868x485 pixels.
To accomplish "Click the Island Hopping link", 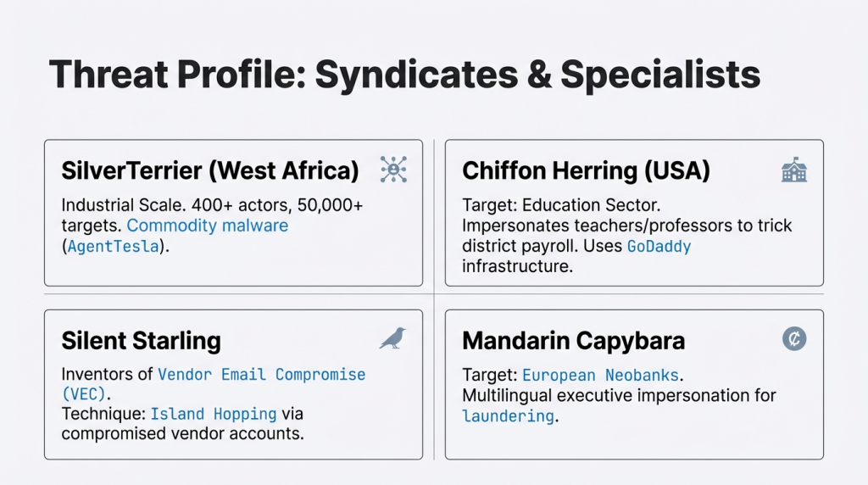I will pyautogui.click(x=214, y=415).
